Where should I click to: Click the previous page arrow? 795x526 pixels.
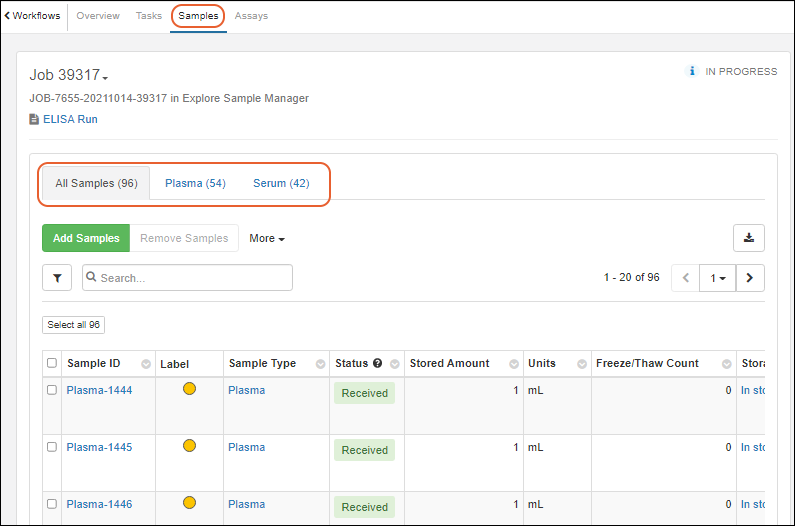tap(686, 278)
